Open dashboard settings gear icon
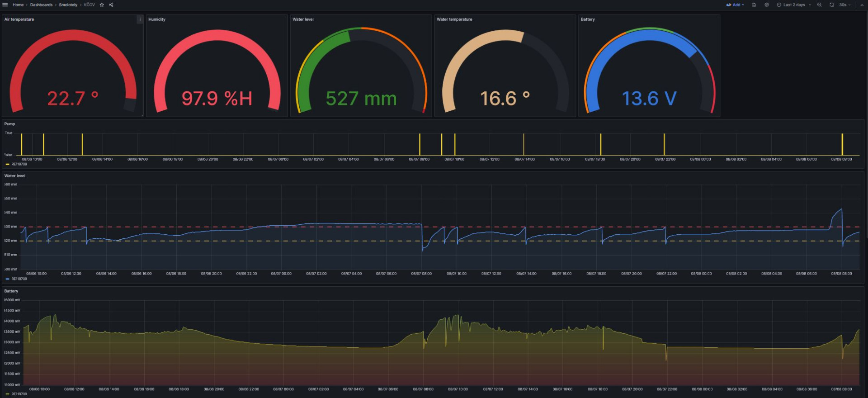 767,5
